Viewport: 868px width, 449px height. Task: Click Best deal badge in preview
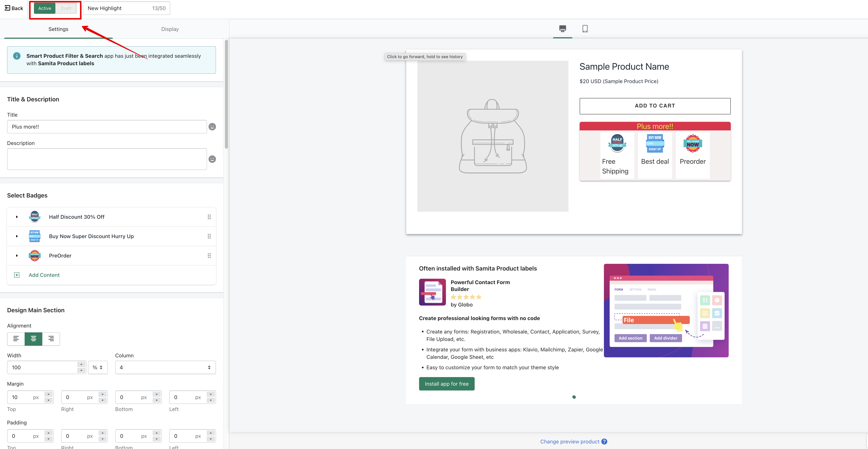655,155
